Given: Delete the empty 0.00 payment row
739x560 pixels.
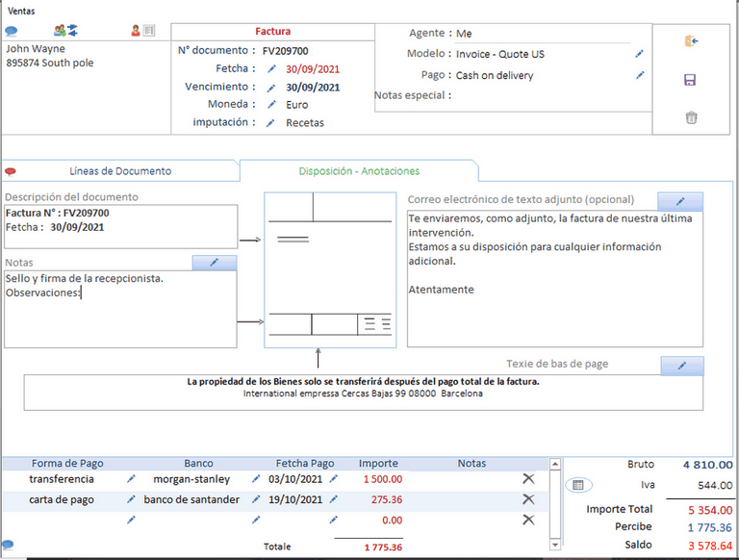Looking at the screenshot, I should (x=529, y=520).
